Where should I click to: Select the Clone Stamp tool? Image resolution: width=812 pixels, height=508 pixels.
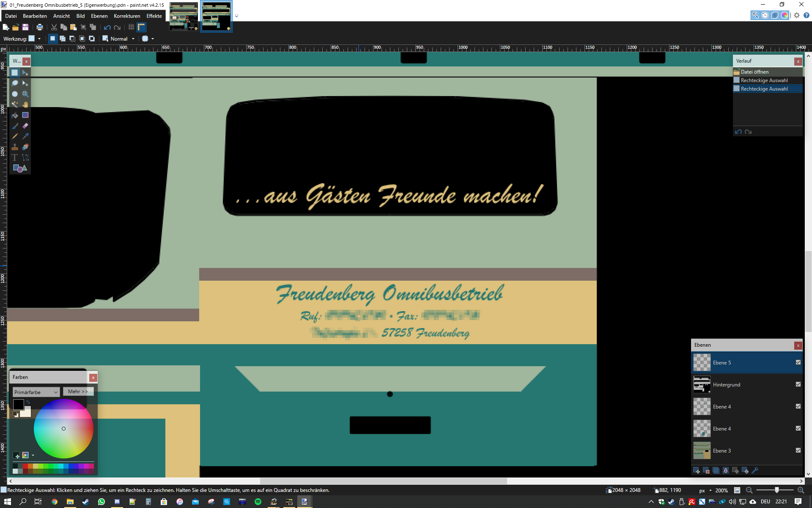click(x=15, y=147)
